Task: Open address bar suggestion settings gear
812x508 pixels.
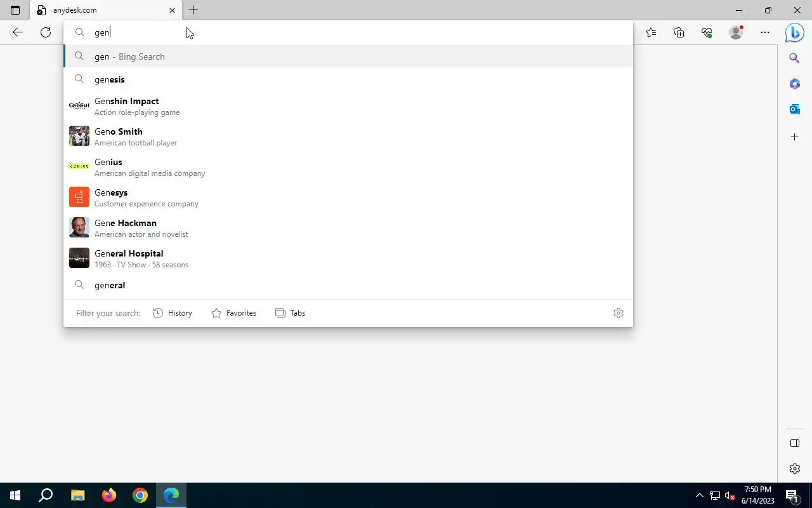Action: click(619, 313)
